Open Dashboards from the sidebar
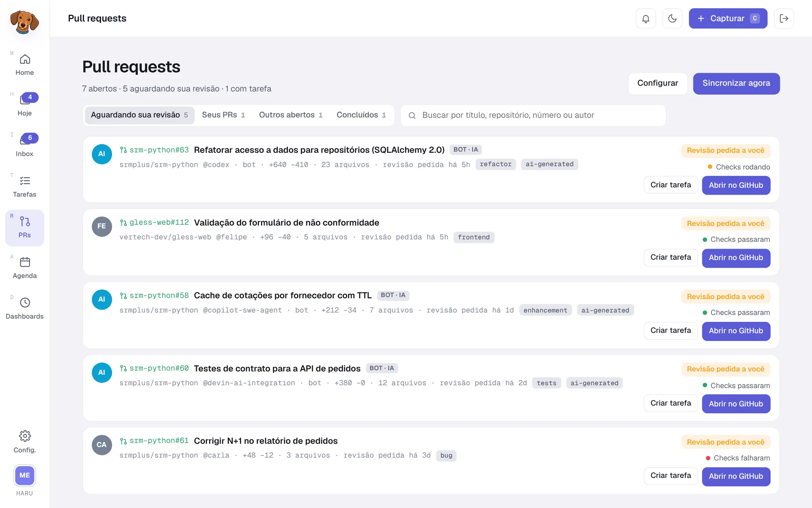The height and width of the screenshot is (508, 812). 25,309
